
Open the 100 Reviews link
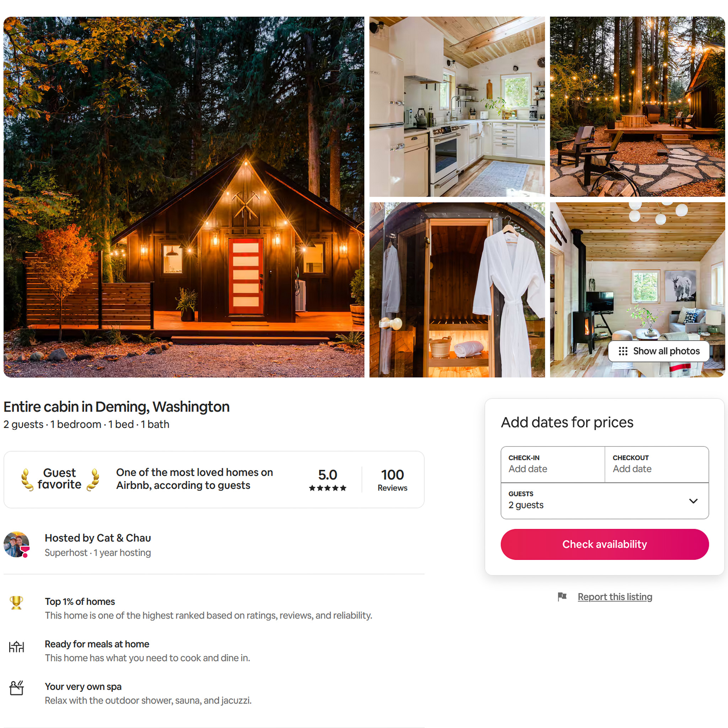[x=392, y=479]
